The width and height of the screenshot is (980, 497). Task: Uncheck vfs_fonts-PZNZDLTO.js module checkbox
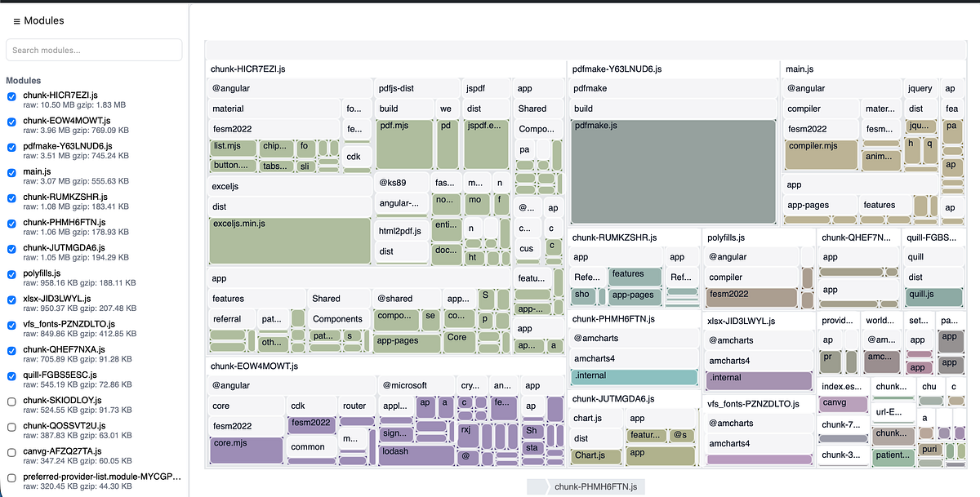(11, 325)
